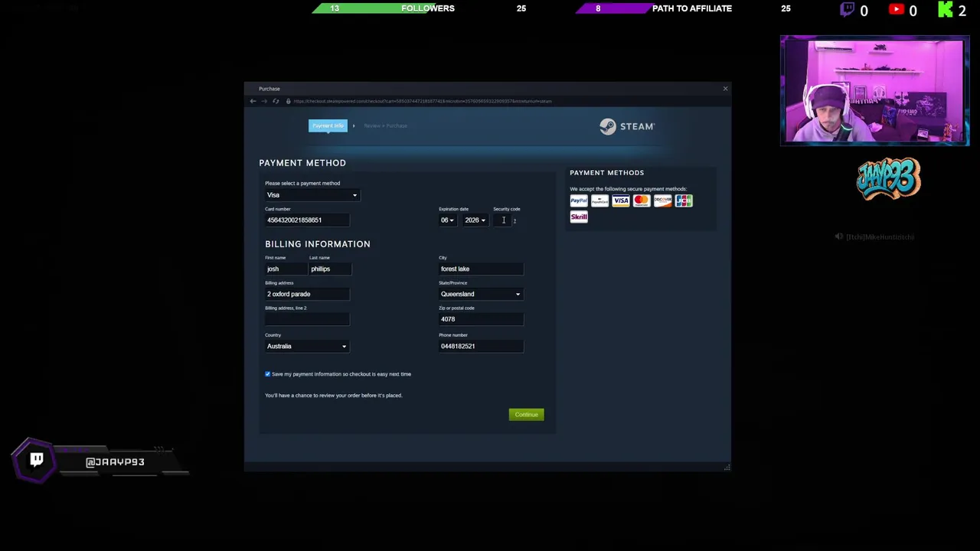Click the Steam logo

pos(627,126)
